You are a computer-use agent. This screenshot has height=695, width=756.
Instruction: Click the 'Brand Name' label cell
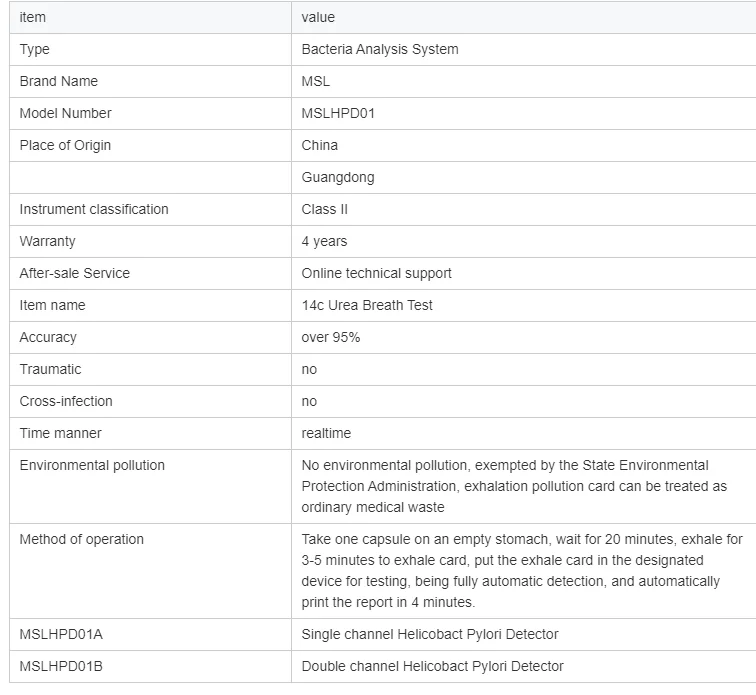coord(150,81)
